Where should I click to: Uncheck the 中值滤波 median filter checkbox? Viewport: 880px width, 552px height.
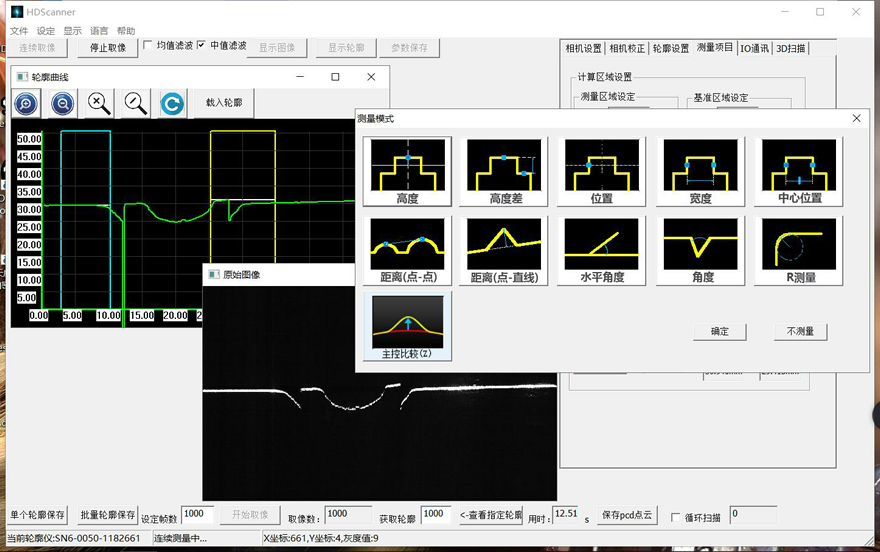point(201,45)
